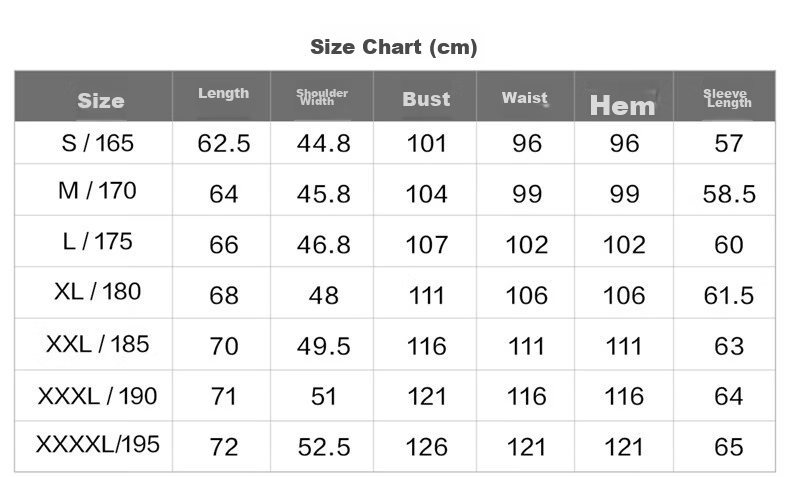Screen dimensions: 790x477
Task: Click the Shoulder Width column header
Action: point(321,97)
